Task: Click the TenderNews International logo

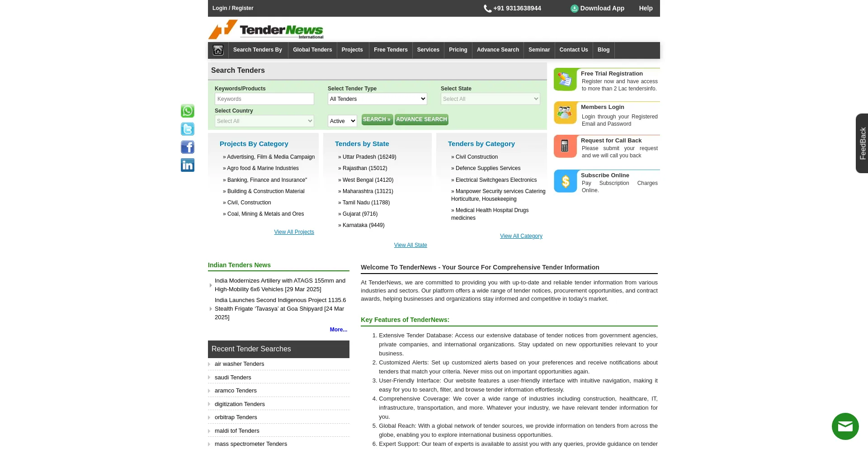Action: click(266, 29)
